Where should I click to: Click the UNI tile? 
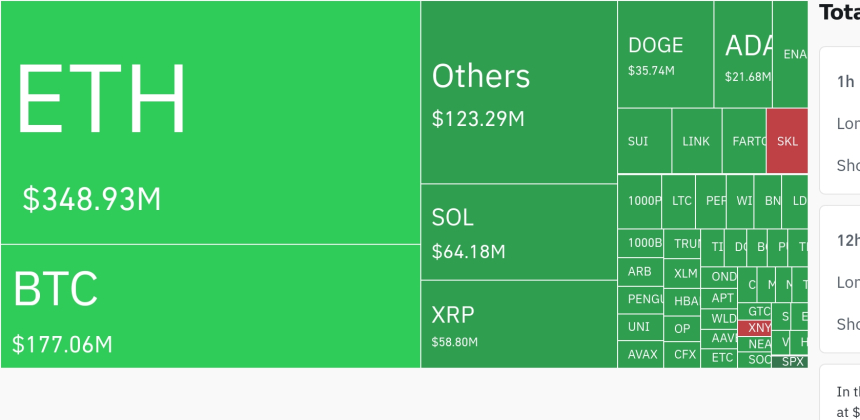coord(640,327)
